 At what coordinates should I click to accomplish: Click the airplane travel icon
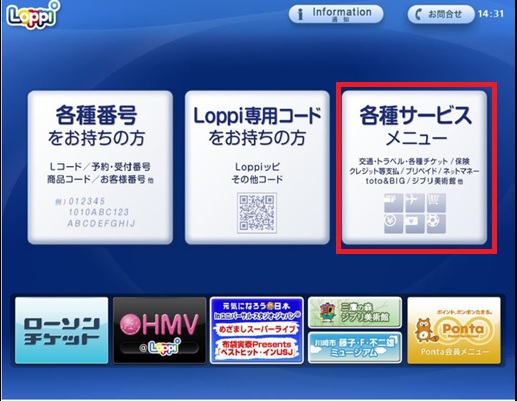(x=414, y=202)
